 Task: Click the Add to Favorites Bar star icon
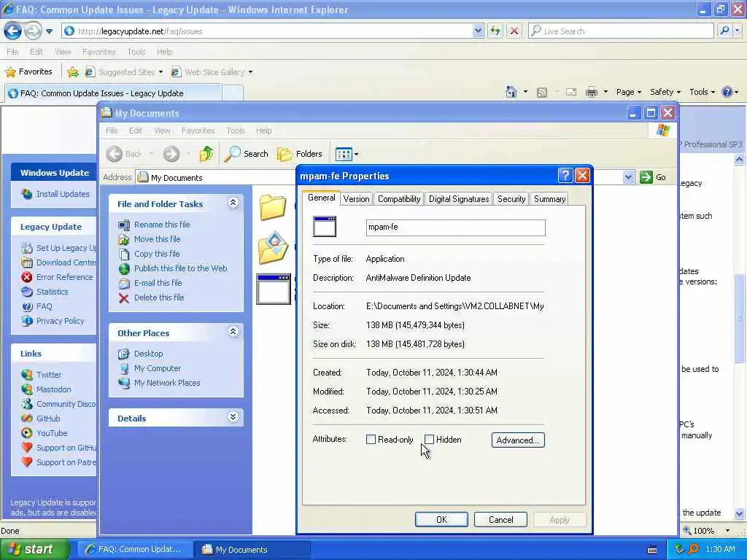(73, 72)
